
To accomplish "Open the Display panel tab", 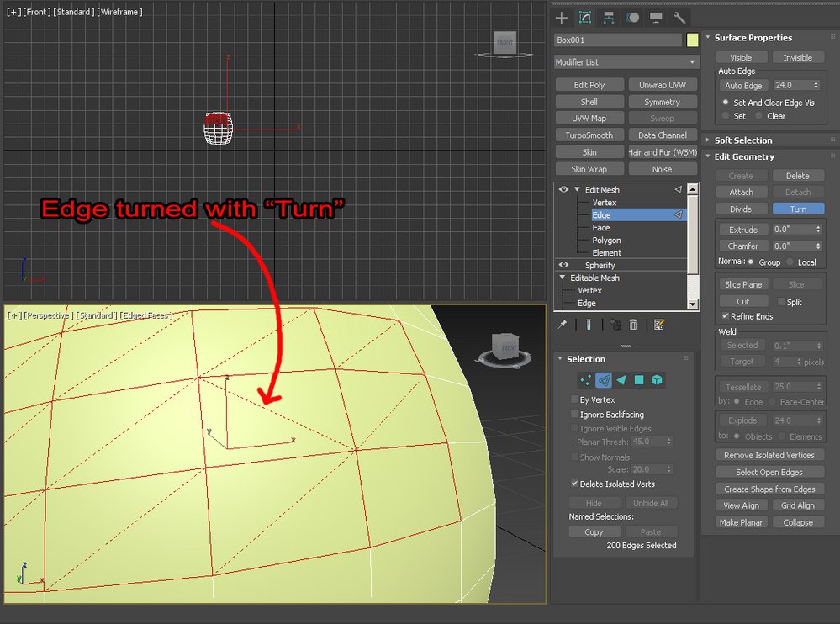I will pos(656,18).
